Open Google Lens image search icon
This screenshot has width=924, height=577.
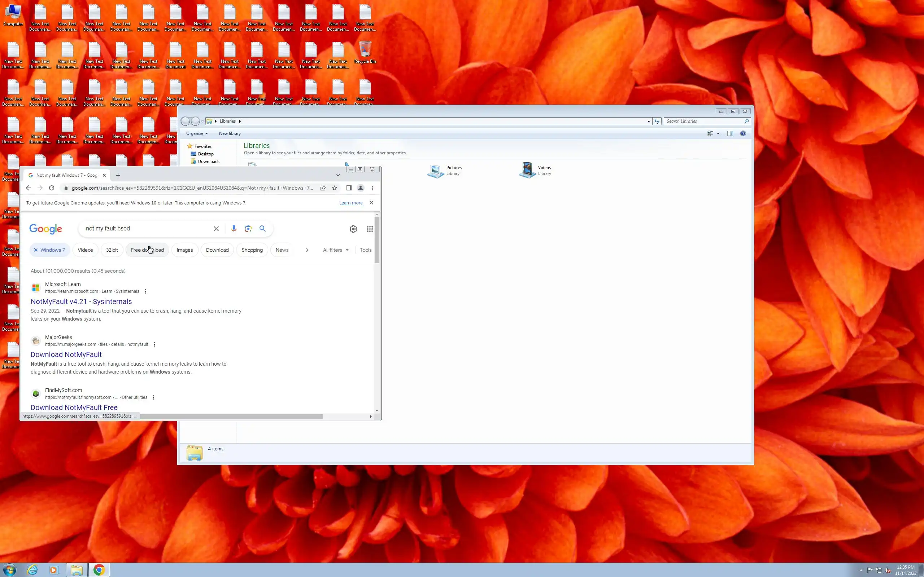[x=248, y=229]
